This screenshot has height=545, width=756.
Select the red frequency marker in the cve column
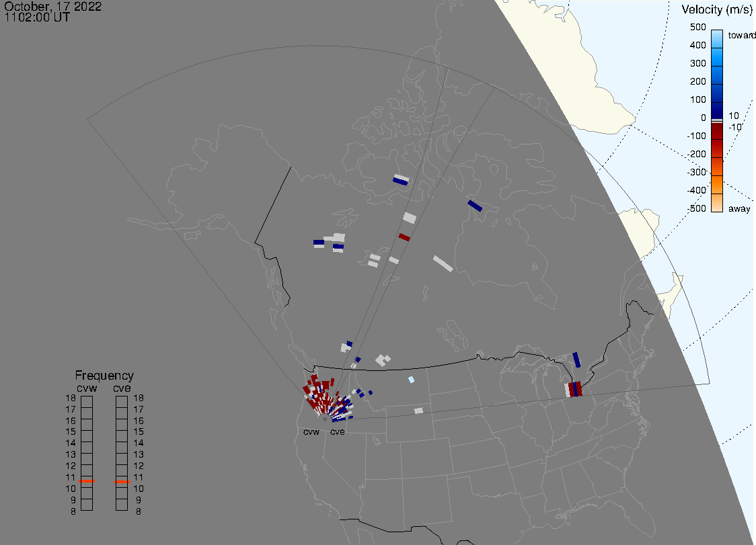pyautogui.click(x=122, y=482)
